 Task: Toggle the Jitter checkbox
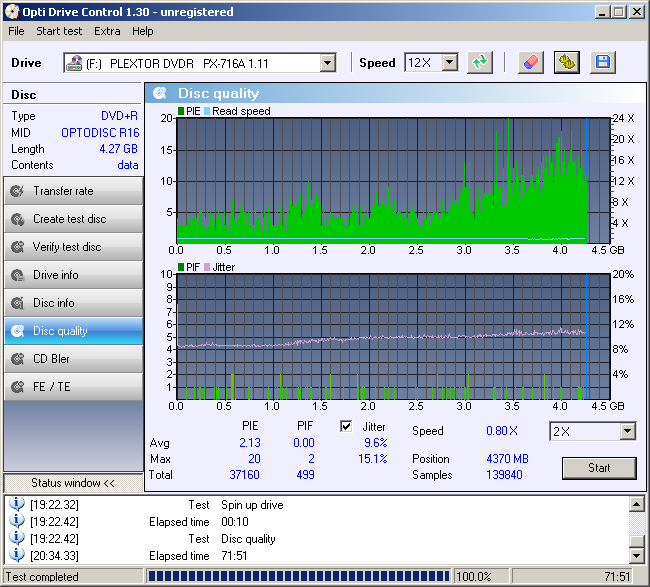tap(347, 427)
